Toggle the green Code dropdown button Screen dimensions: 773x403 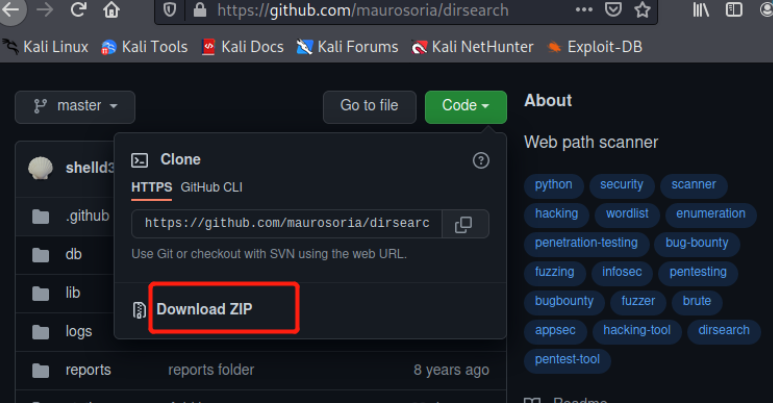[x=465, y=107]
